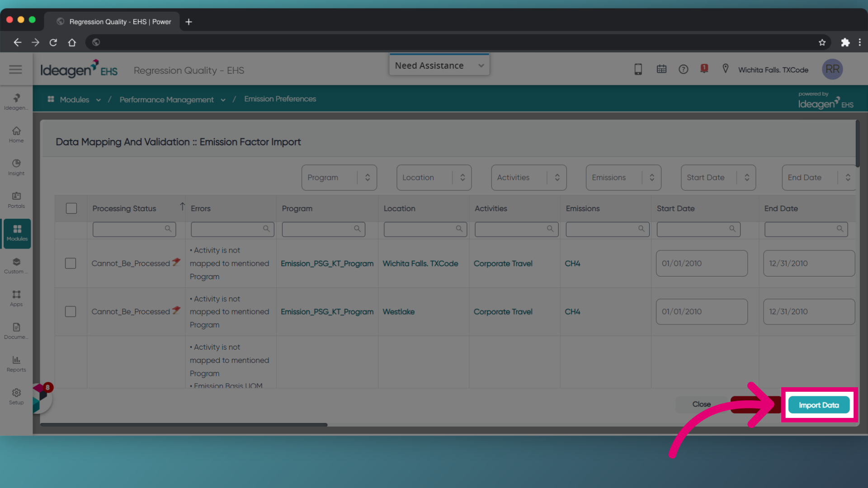The width and height of the screenshot is (868, 488).
Task: Select the Modules sidebar item
Action: pos(17,233)
